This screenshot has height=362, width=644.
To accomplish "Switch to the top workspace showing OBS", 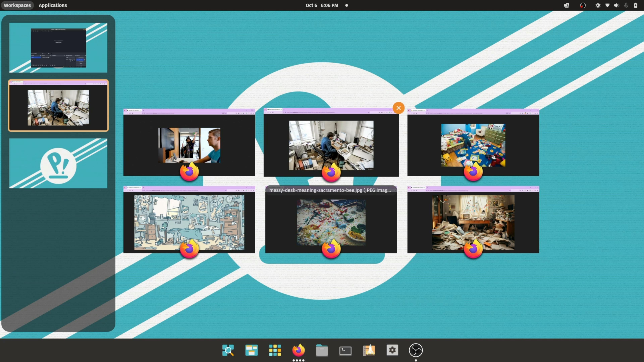I will point(58,48).
